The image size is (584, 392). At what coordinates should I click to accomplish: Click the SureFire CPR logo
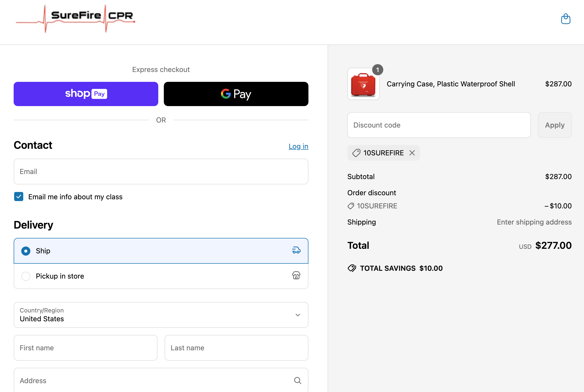(75, 18)
